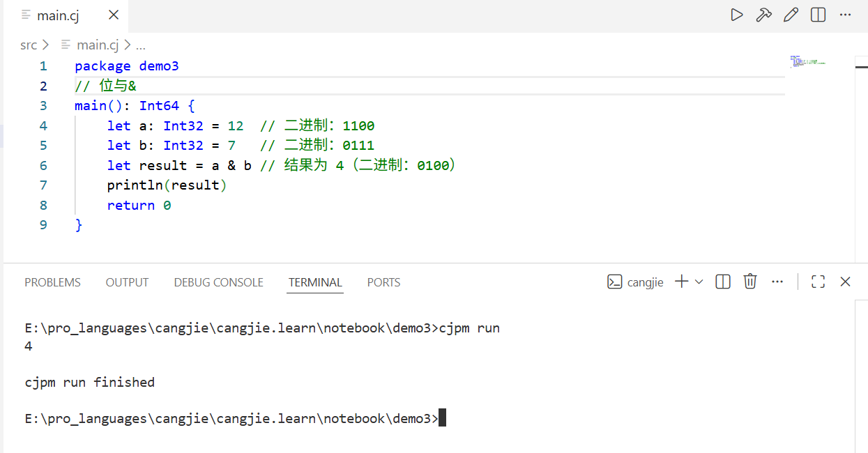Click comment '二进制: 0111'
Viewport: 868px width, 453px height.
point(329,146)
